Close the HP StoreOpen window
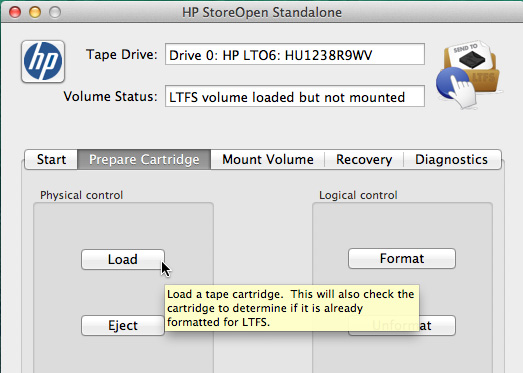This screenshot has width=523, height=373. tap(15, 12)
